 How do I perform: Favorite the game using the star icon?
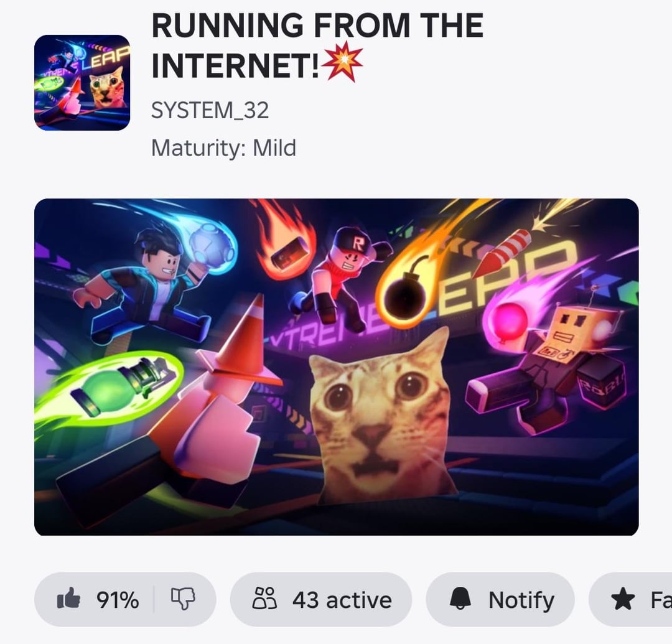point(623,599)
